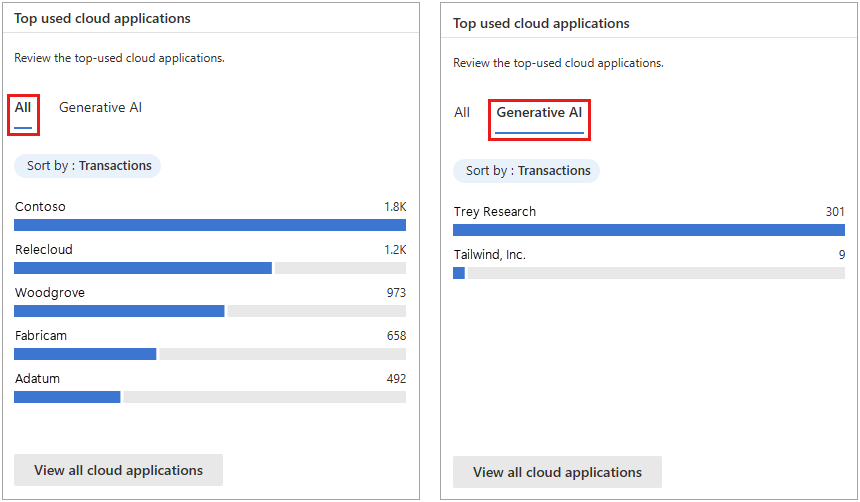
Task: Click View all cloud applications in left panel
Action: (x=118, y=470)
